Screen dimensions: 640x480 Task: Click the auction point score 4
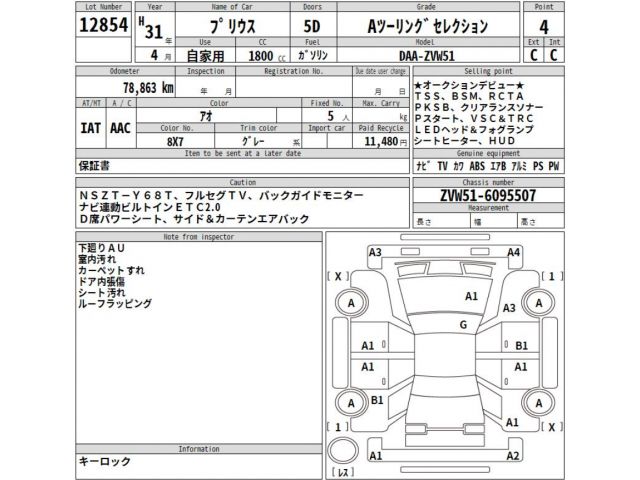(x=544, y=27)
